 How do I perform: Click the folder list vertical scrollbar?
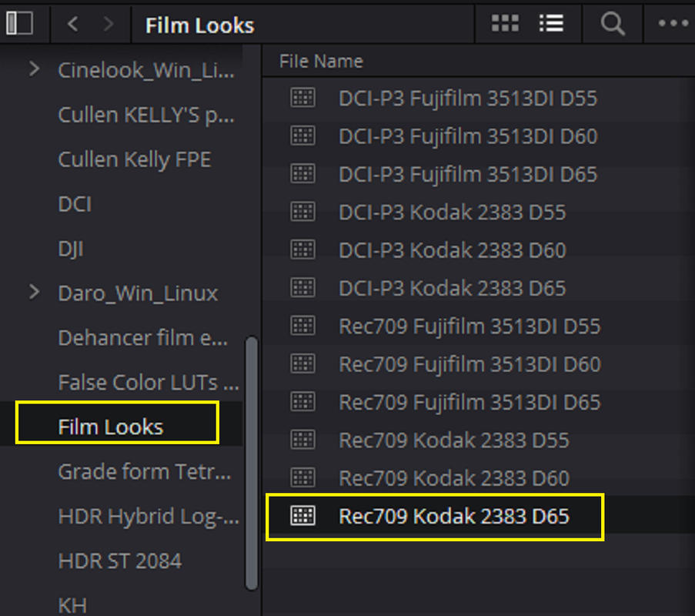(252, 463)
